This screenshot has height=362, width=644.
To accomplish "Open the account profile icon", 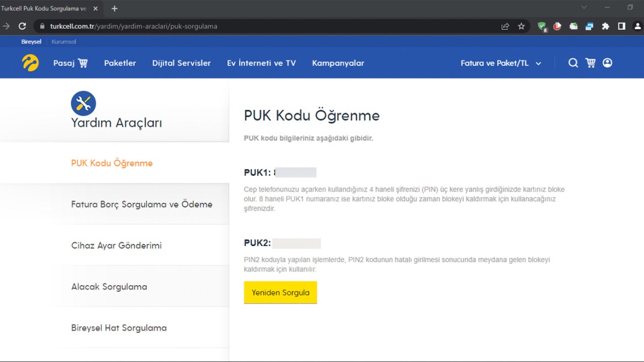I will tap(607, 63).
